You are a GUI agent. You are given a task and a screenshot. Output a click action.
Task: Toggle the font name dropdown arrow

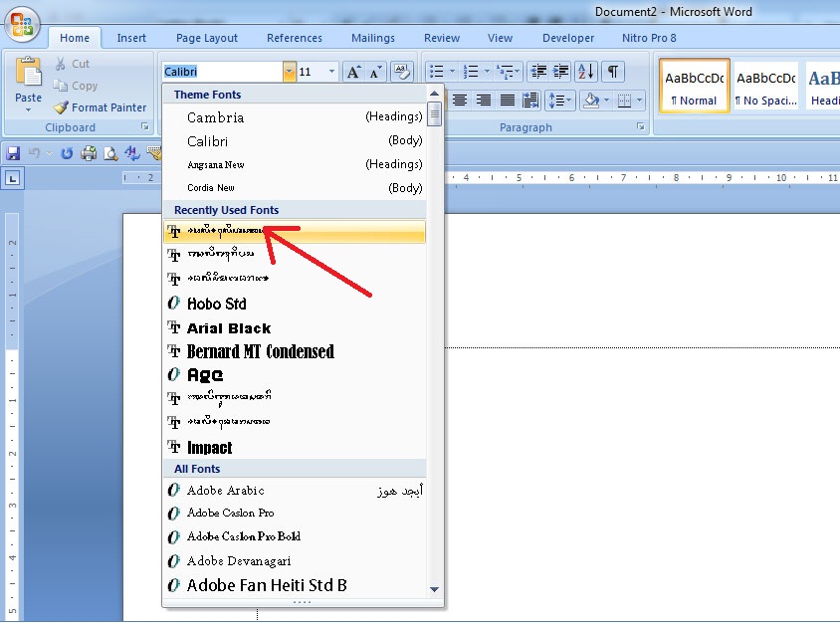[x=289, y=72]
